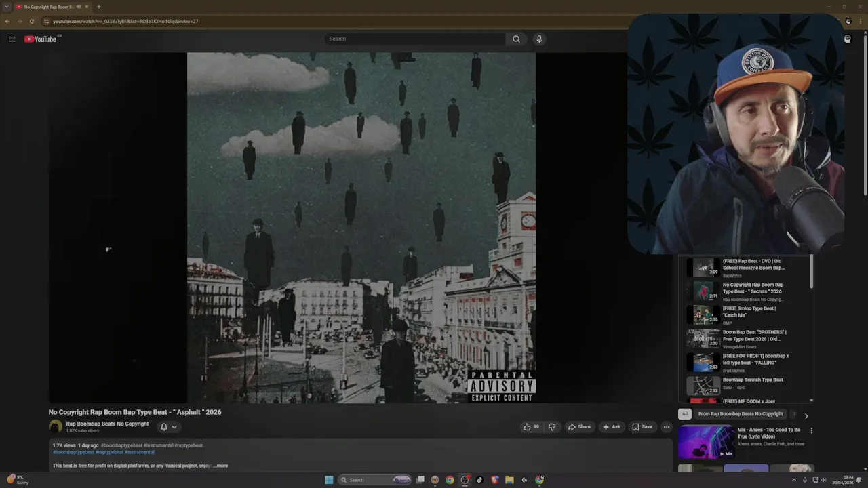The image size is (868, 488).
Task: Open Task View on the taskbar
Action: point(420,480)
